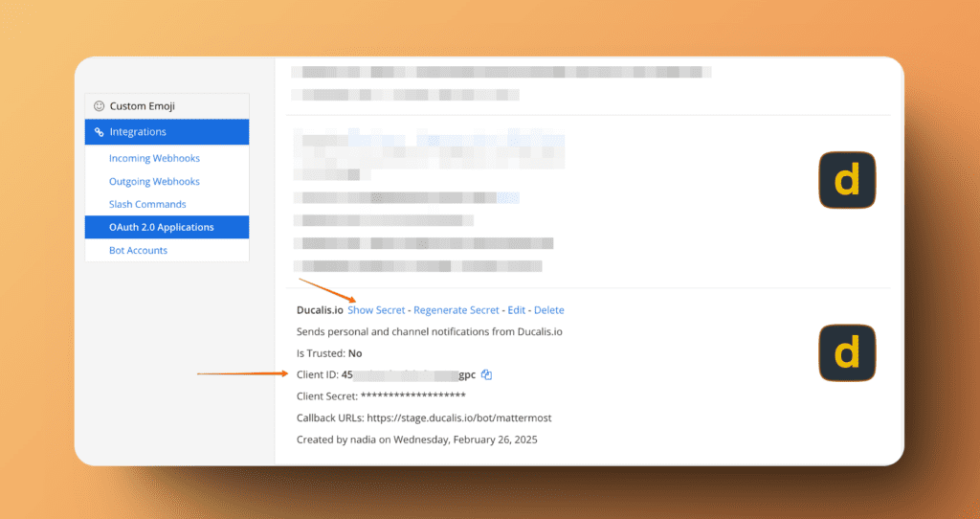Screen dimensions: 980x519
Task: Select the Integrations sidebar header
Action: pyautogui.click(x=138, y=132)
